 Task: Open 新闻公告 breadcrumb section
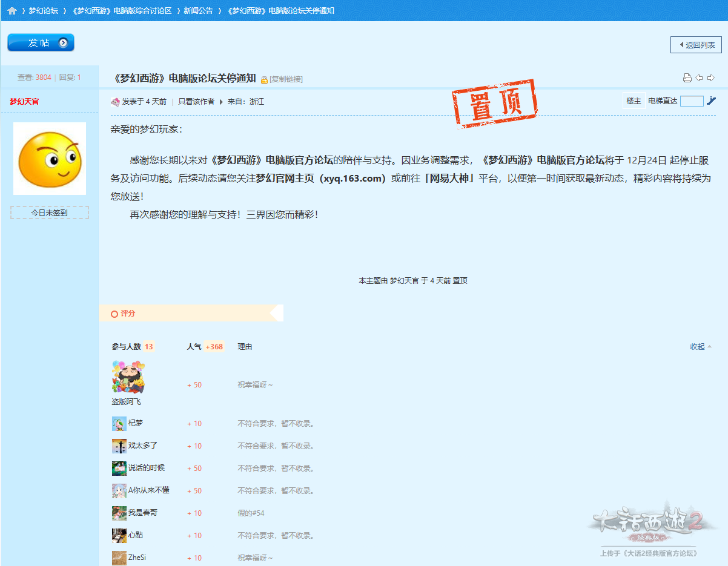[199, 11]
